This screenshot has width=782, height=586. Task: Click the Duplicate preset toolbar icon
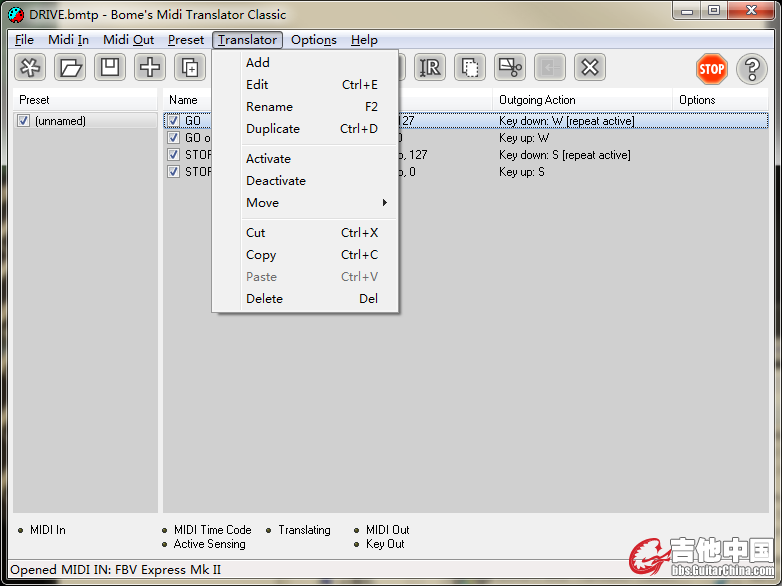(x=190, y=67)
